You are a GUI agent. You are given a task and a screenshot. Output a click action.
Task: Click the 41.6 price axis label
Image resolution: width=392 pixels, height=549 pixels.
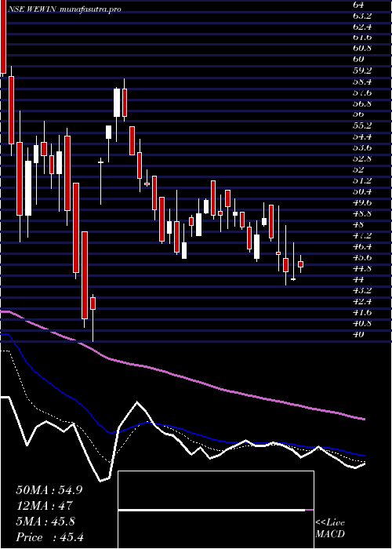click(x=362, y=312)
